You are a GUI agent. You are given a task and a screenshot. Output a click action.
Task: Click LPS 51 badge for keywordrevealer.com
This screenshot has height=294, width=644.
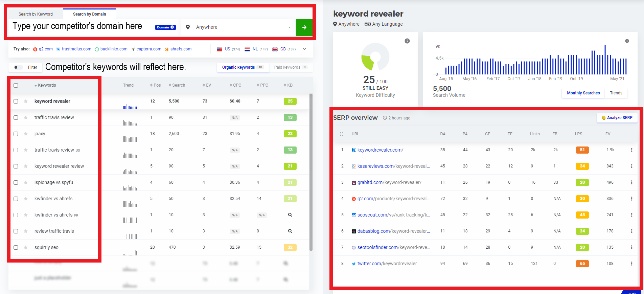pyautogui.click(x=582, y=150)
